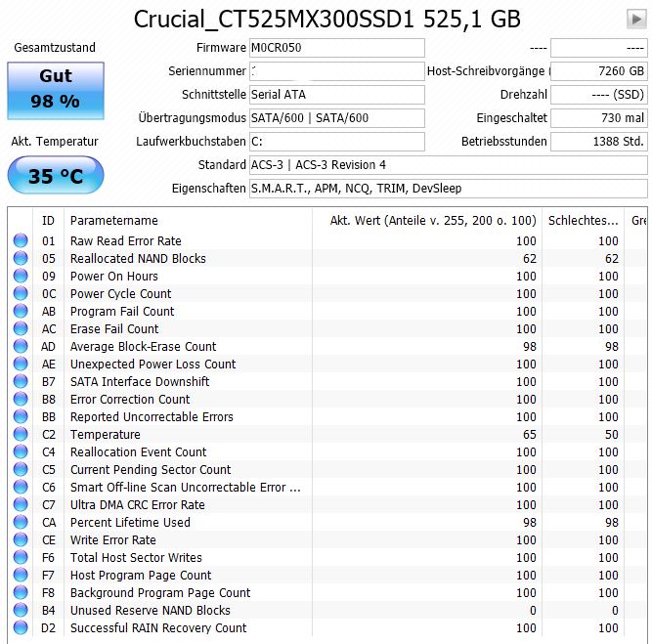Click the Gesamtzustand label
The height and width of the screenshot is (644, 652).
(x=55, y=47)
